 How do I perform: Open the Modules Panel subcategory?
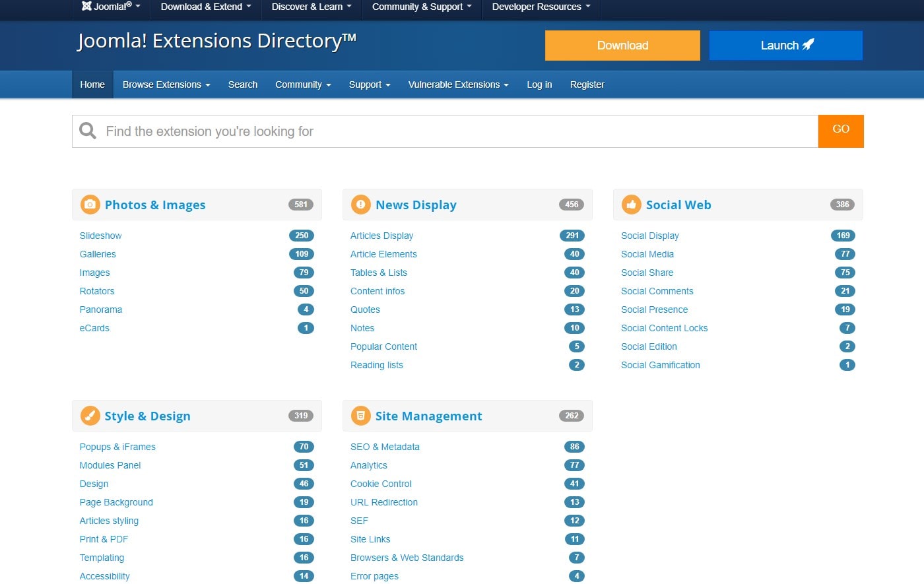click(x=110, y=465)
